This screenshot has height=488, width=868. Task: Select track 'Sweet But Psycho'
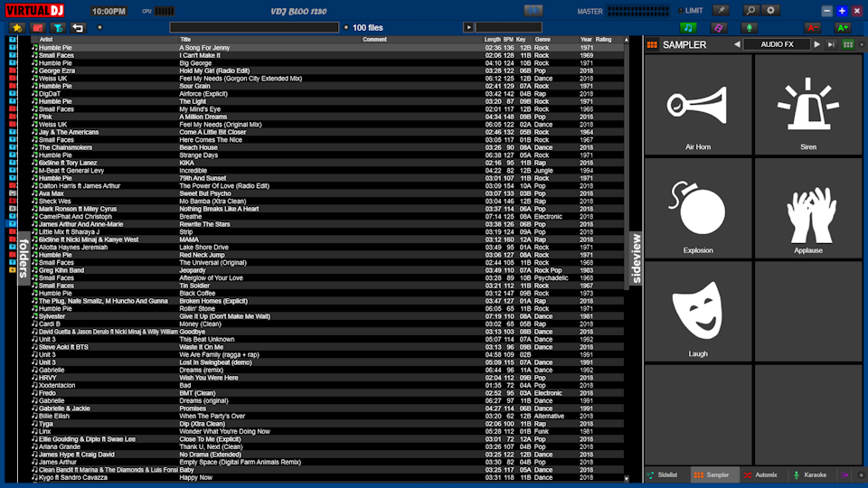click(x=326, y=193)
